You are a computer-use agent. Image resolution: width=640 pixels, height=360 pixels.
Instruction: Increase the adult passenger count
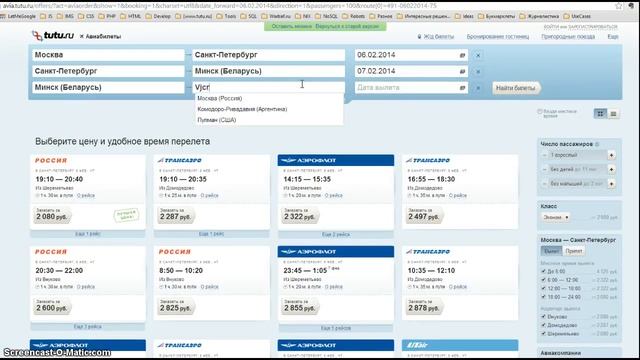(611, 155)
